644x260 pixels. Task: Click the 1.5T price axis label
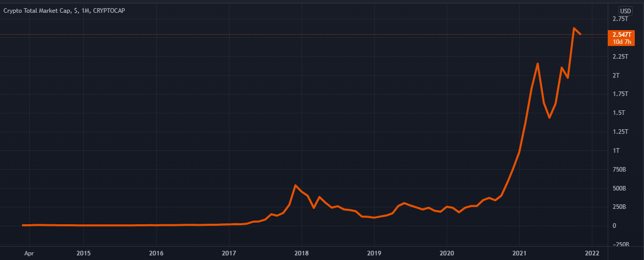(618, 113)
